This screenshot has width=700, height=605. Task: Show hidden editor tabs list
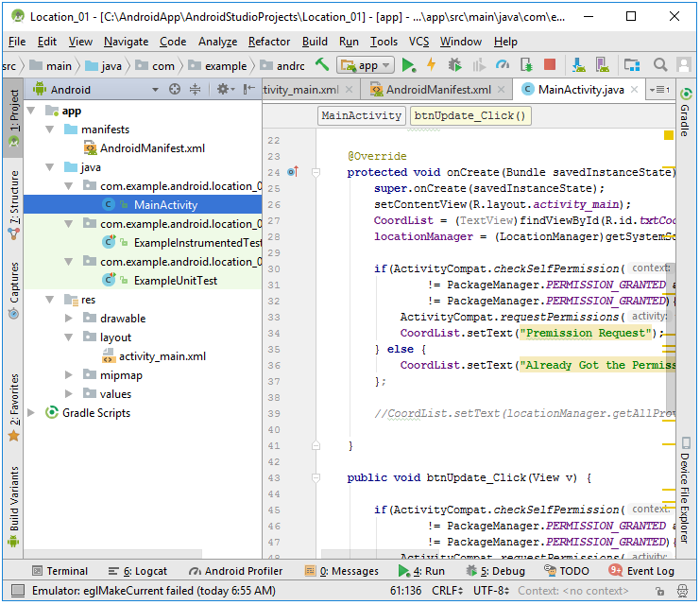(x=659, y=90)
